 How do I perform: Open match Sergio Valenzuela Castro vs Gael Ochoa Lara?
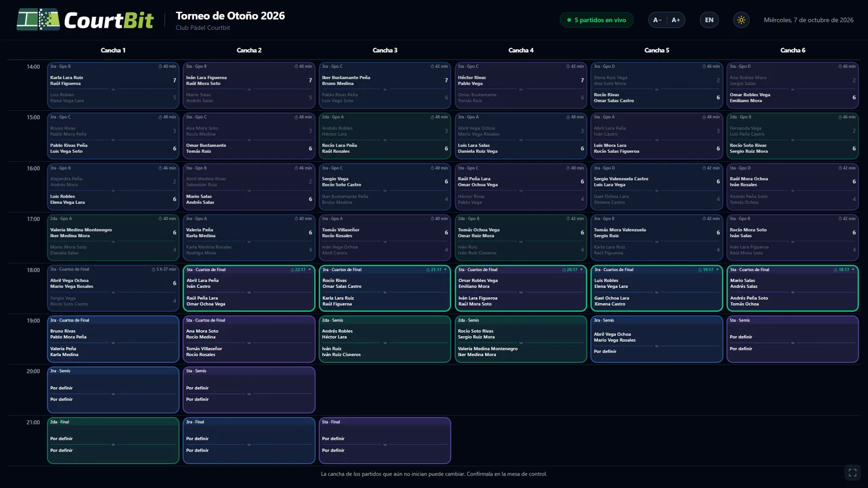pos(656,187)
